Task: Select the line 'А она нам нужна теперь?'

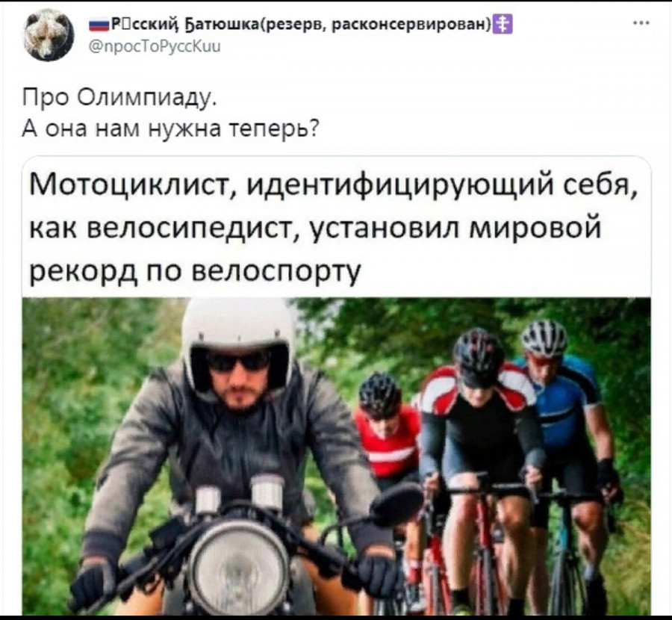Action: 171,128
